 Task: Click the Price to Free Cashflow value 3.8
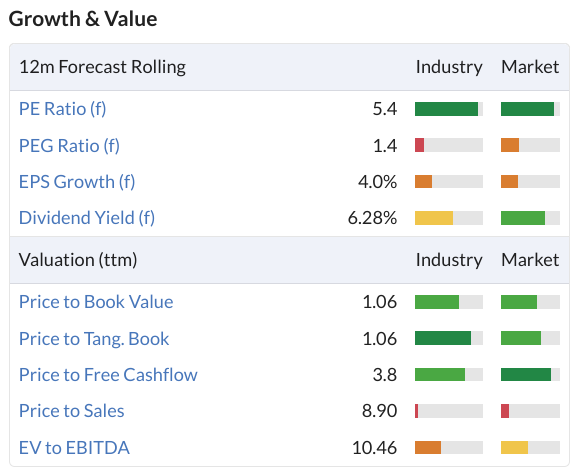coord(385,375)
